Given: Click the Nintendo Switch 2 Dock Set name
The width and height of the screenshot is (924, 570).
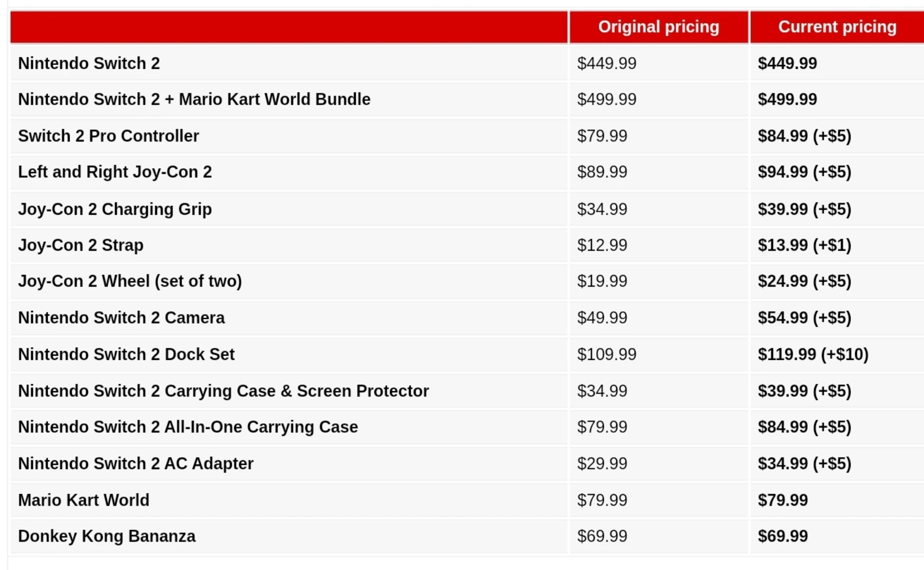Looking at the screenshot, I should [x=127, y=354].
